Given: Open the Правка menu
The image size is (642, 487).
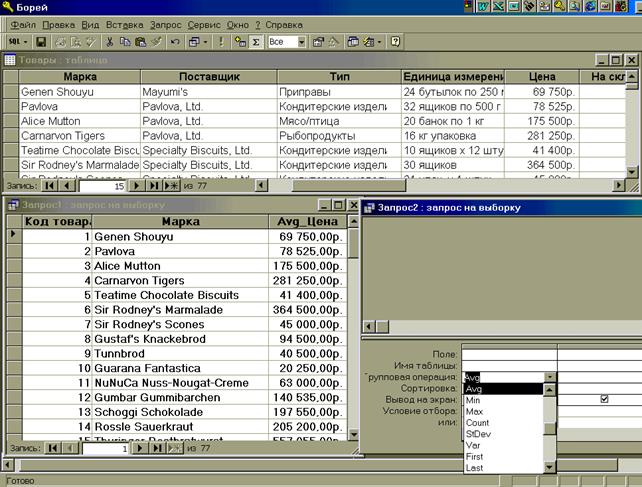Looking at the screenshot, I should pyautogui.click(x=59, y=25).
